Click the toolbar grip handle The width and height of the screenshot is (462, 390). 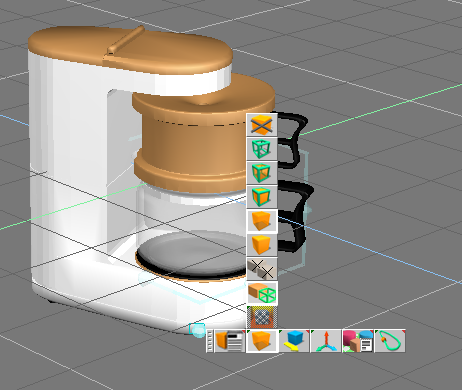pyautogui.click(x=209, y=341)
